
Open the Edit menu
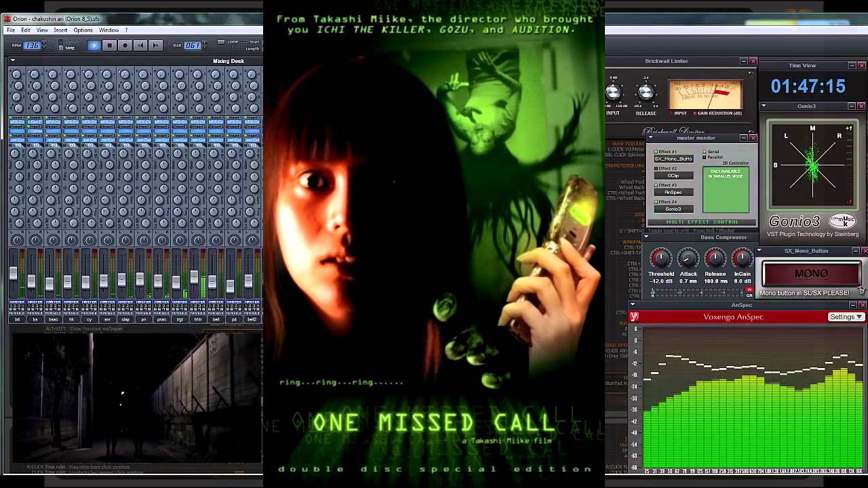pos(26,30)
